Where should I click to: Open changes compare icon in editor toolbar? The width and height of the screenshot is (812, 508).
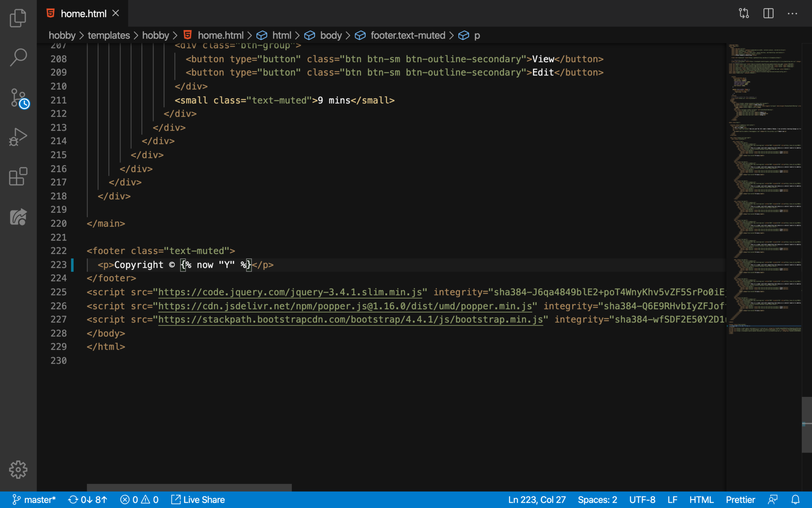pos(744,13)
